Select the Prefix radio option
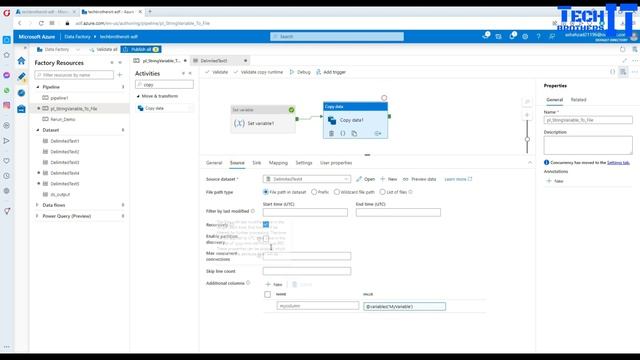Screen dimensions: 640x360 tap(314, 192)
